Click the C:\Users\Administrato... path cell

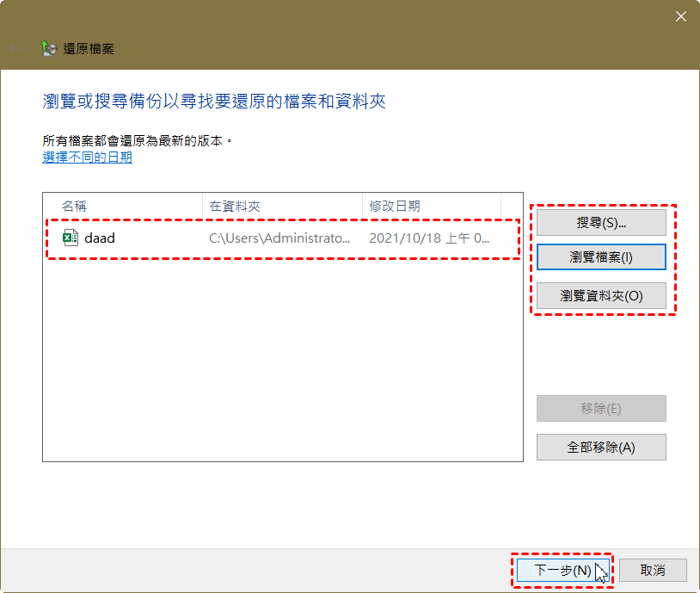280,238
